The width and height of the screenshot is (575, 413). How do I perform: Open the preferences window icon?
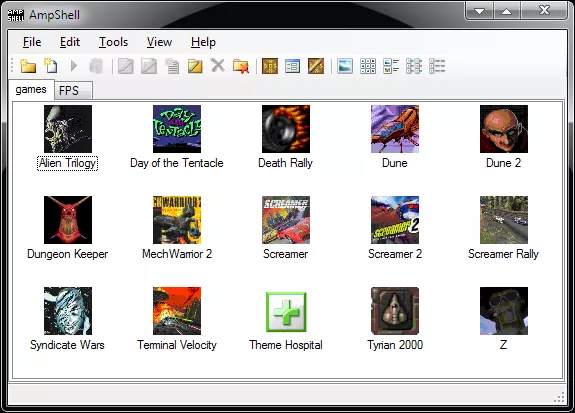[292, 66]
